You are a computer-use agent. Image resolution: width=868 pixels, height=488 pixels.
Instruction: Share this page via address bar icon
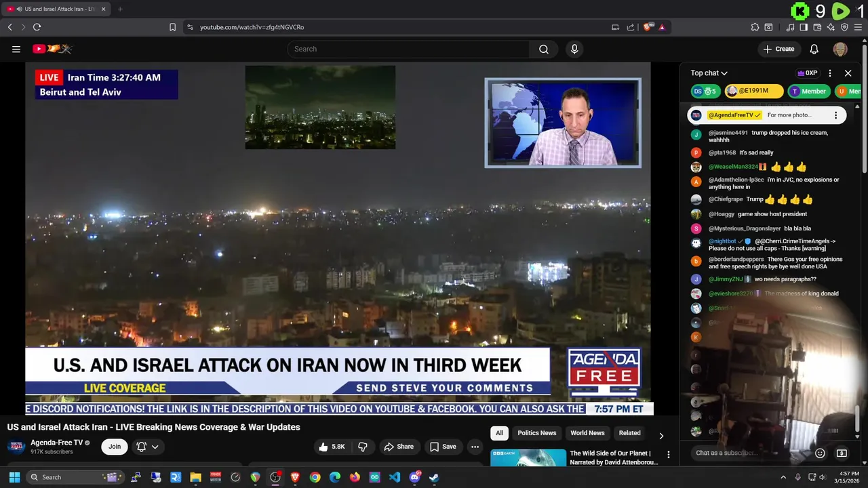pos(631,27)
